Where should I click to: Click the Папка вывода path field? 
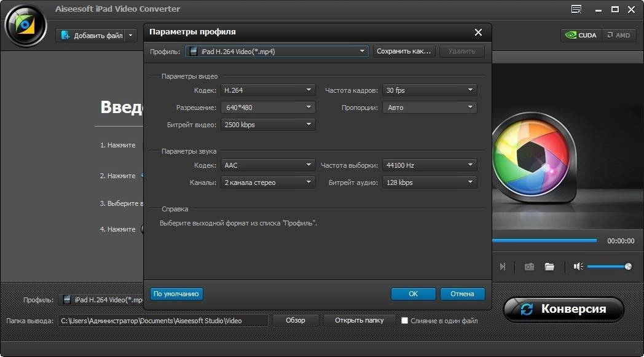(163, 321)
